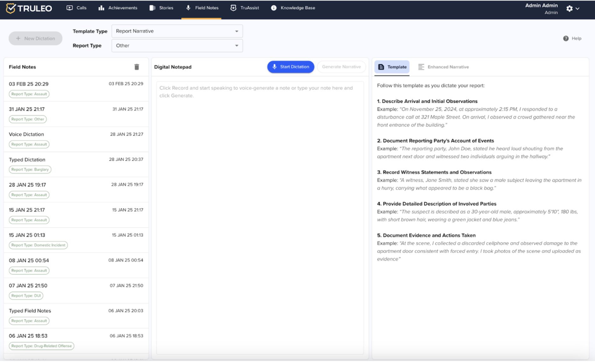595x364 pixels.
Task: Click the Help question mark icon
Action: (x=566, y=38)
